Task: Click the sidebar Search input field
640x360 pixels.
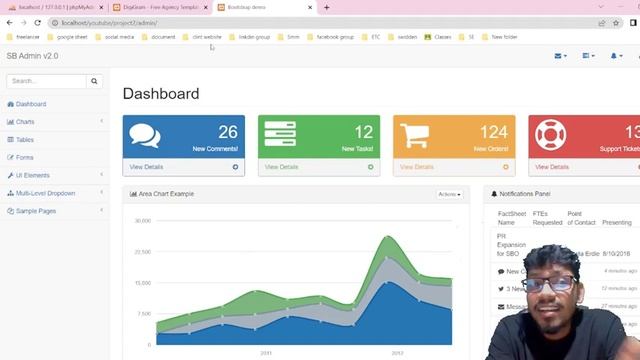Action: pyautogui.click(x=47, y=81)
